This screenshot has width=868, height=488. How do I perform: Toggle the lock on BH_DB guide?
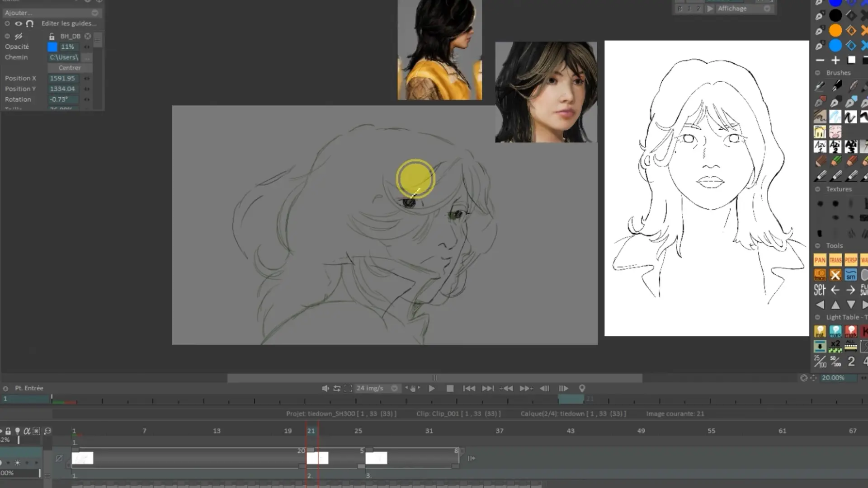click(52, 36)
